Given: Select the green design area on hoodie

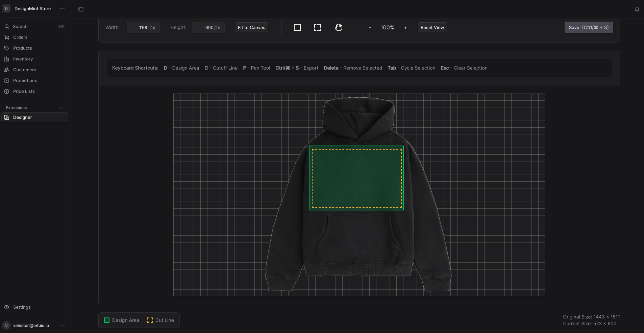Looking at the screenshot, I should click(356, 178).
